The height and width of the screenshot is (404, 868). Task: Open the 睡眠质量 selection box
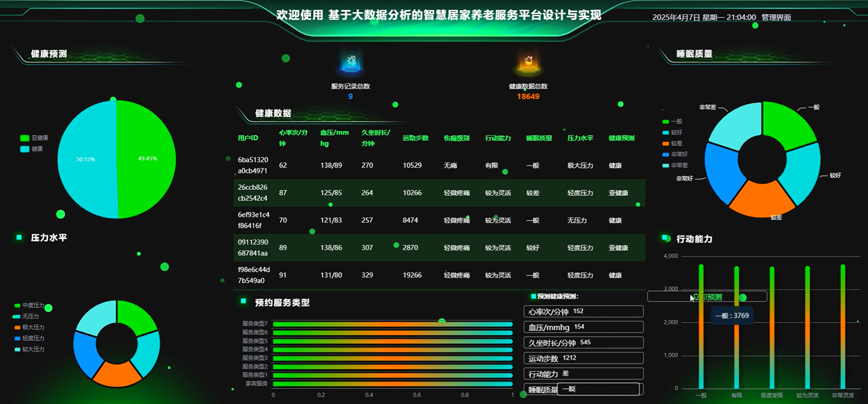(x=598, y=389)
